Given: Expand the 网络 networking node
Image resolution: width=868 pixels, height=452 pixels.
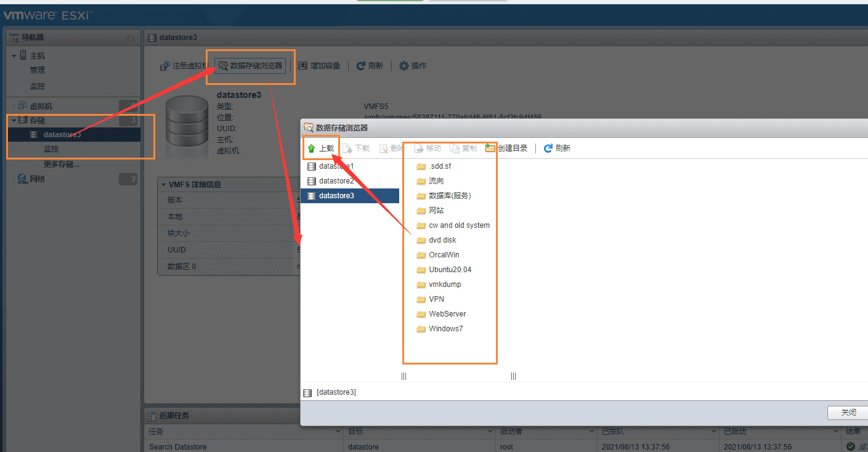Looking at the screenshot, I should pyautogui.click(x=14, y=179).
